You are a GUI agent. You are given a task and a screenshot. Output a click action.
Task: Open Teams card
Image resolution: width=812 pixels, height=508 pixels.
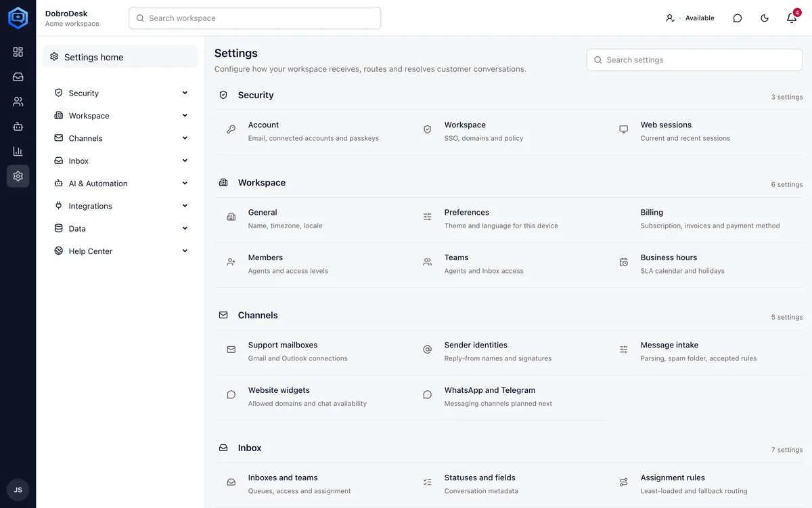click(x=508, y=264)
